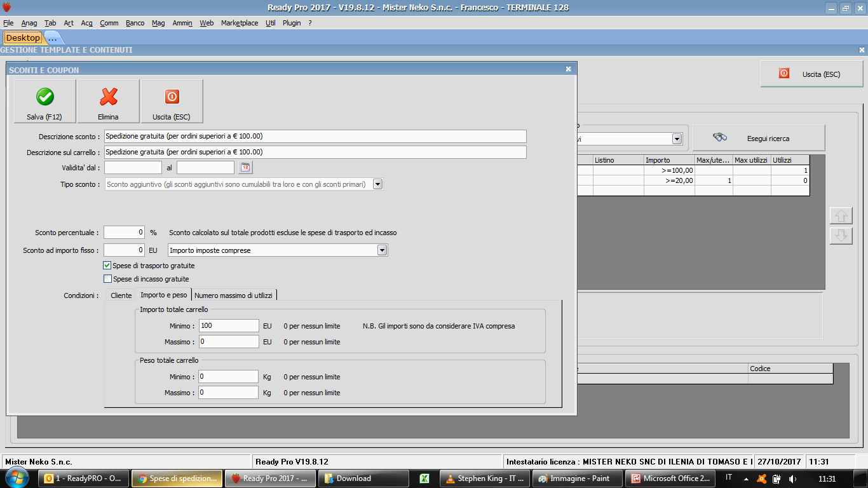Click the Minimo cart amount field showing 100
The height and width of the screenshot is (488, 868).
(x=229, y=326)
